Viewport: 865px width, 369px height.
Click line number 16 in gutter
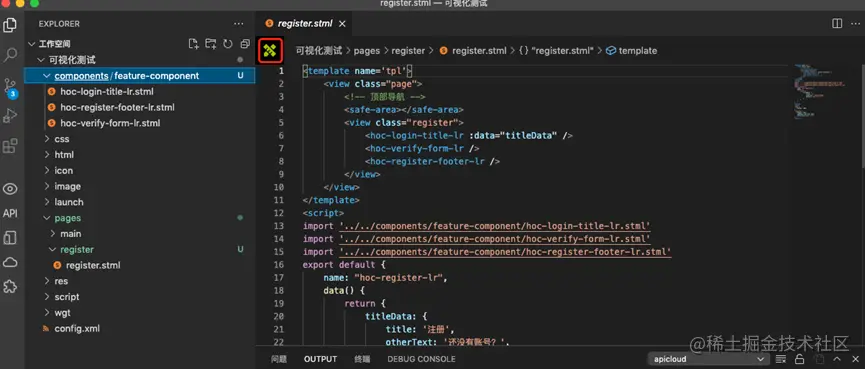(x=279, y=265)
